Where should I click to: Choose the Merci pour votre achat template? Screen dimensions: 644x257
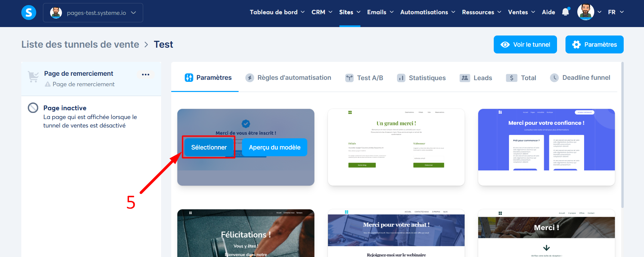click(396, 233)
